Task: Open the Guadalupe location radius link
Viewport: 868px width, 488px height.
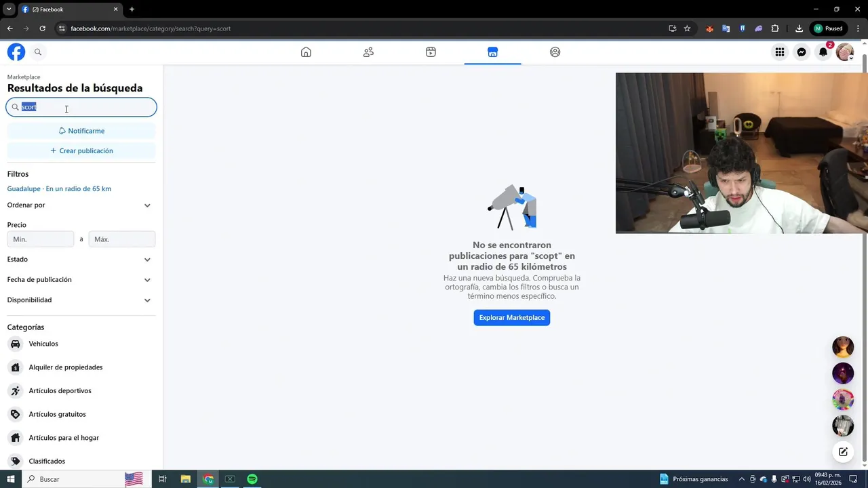Action: [59, 188]
